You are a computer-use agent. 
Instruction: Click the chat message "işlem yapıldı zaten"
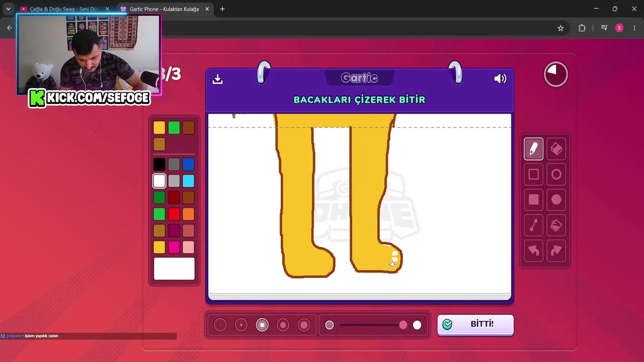tap(42, 336)
